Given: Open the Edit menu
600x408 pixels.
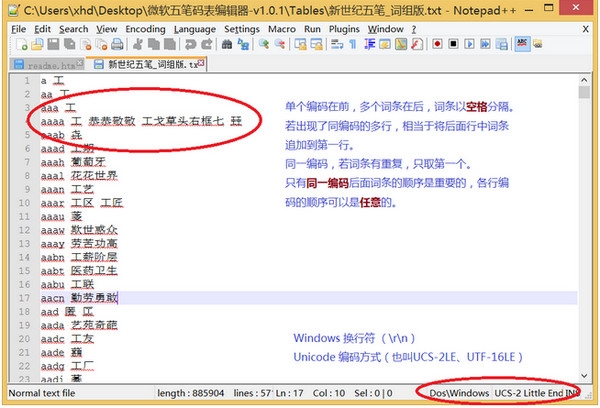Looking at the screenshot, I should point(42,29).
